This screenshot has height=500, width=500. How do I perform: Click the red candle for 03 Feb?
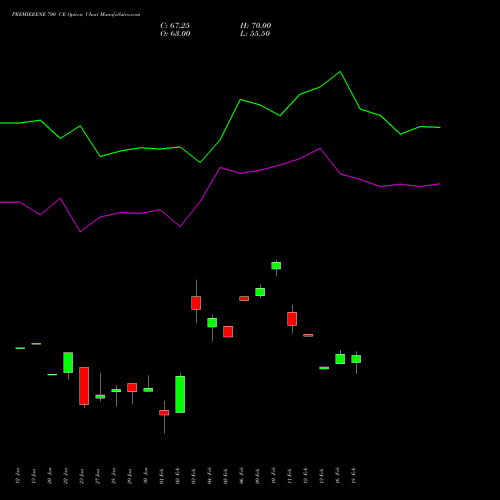click(x=196, y=303)
